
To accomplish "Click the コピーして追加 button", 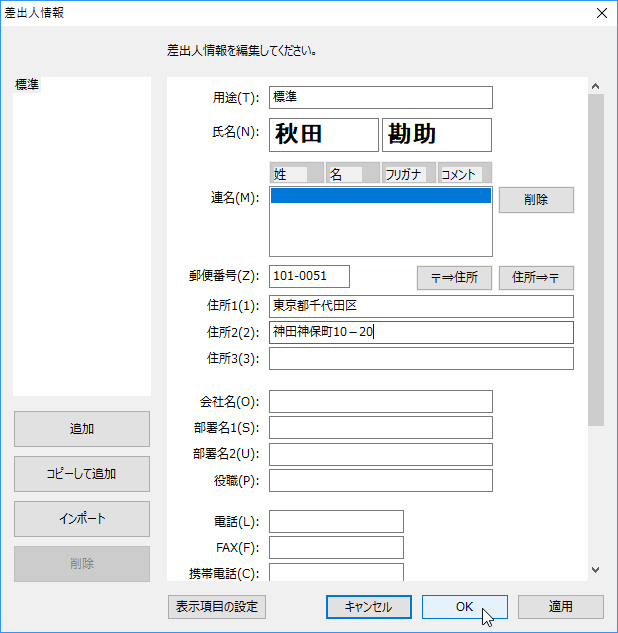I will [82, 474].
